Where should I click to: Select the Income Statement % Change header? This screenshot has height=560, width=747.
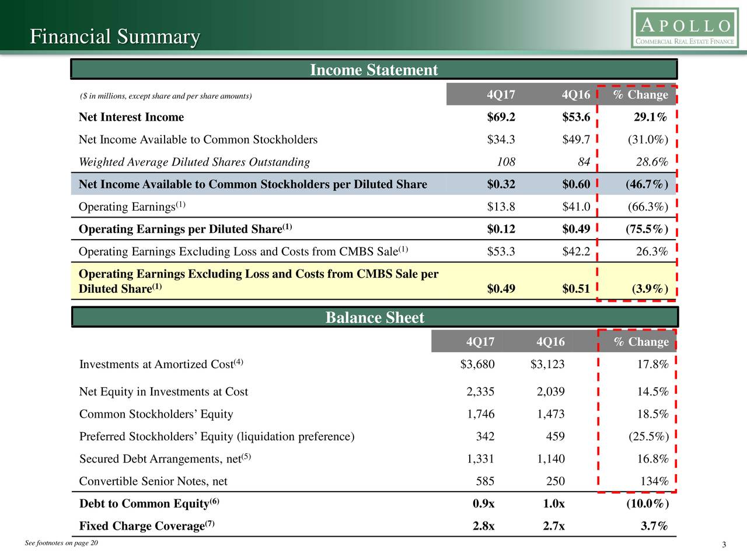pos(641,94)
